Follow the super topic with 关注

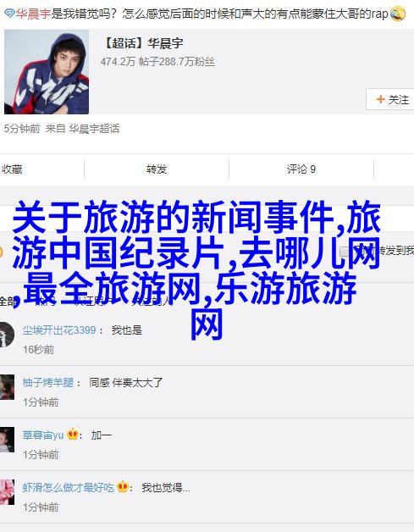(x=390, y=99)
